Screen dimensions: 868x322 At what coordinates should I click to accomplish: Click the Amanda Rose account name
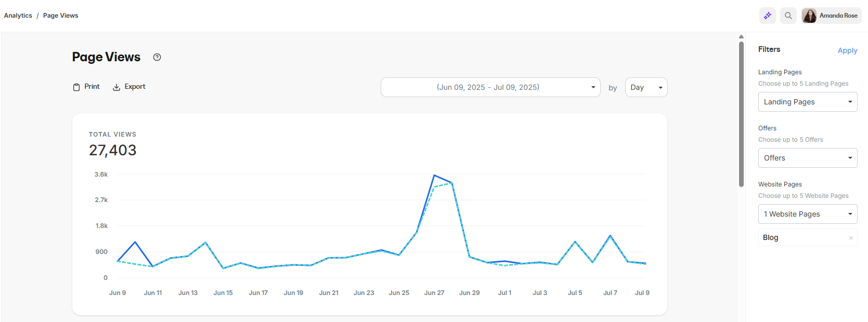point(838,16)
